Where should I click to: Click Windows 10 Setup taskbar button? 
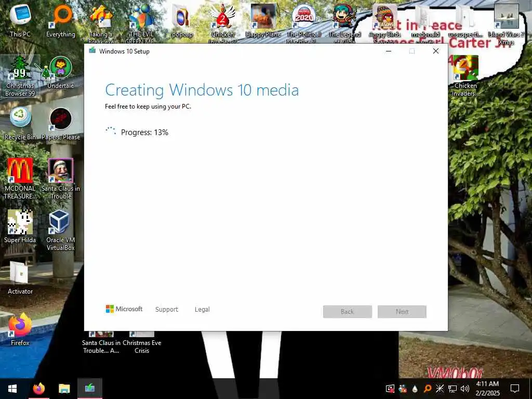(89, 389)
